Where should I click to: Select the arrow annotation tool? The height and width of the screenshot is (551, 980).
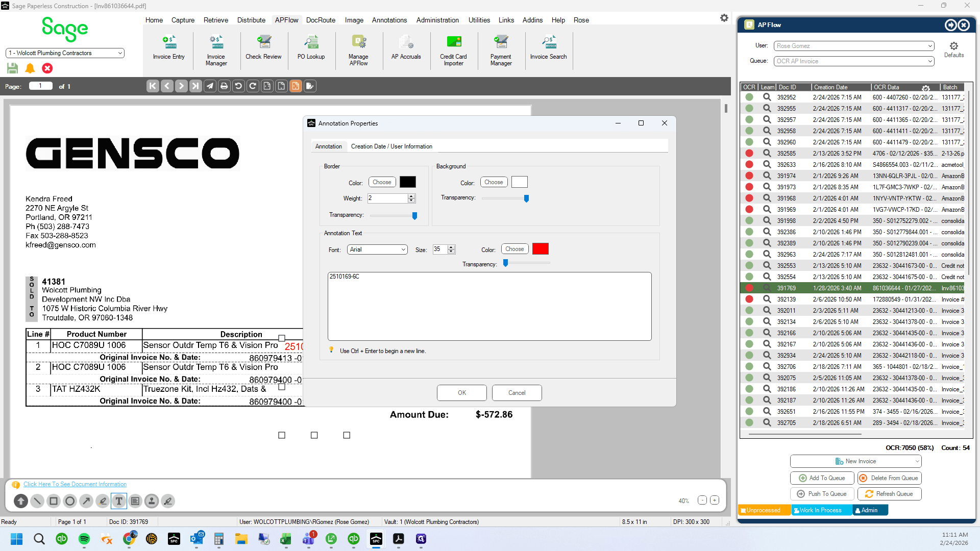[x=86, y=501]
